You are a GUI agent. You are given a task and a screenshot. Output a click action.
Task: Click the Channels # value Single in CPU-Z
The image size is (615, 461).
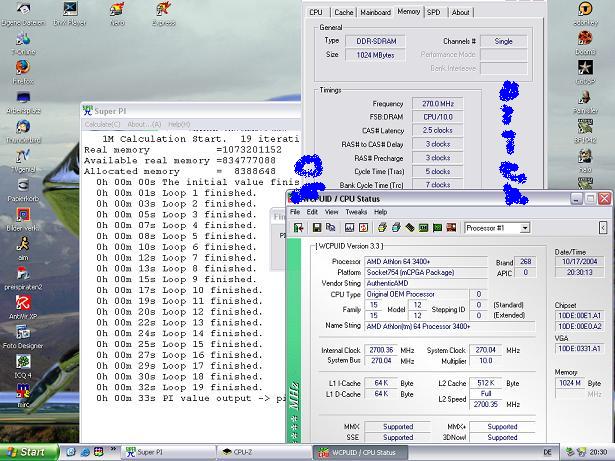pos(504,41)
